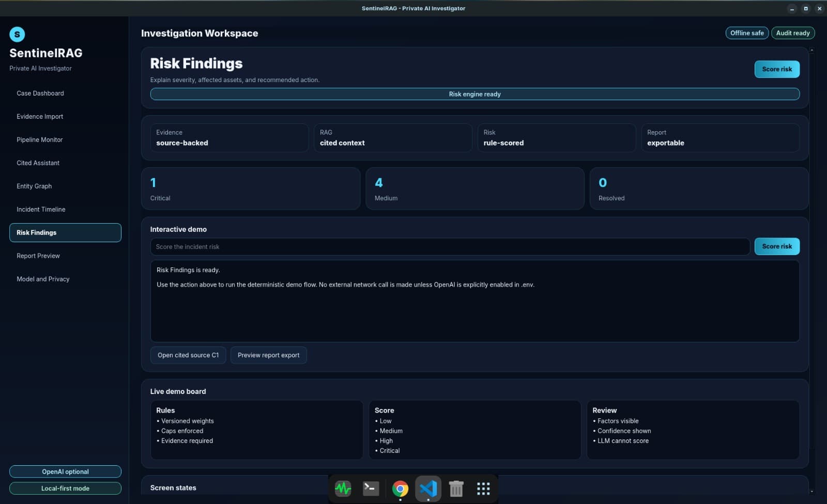Image resolution: width=827 pixels, height=504 pixels.
Task: Click the SentinelRAG round S logo
Action: pyautogui.click(x=17, y=34)
